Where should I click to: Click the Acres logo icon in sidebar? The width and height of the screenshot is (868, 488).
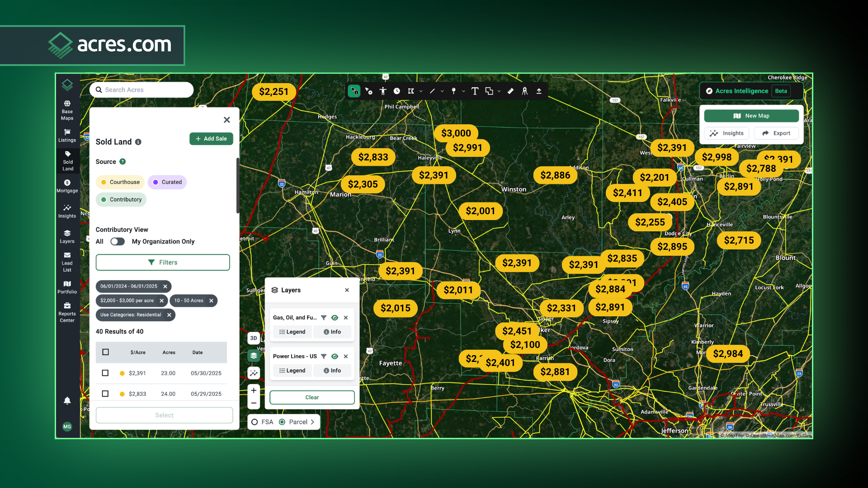[x=67, y=84]
